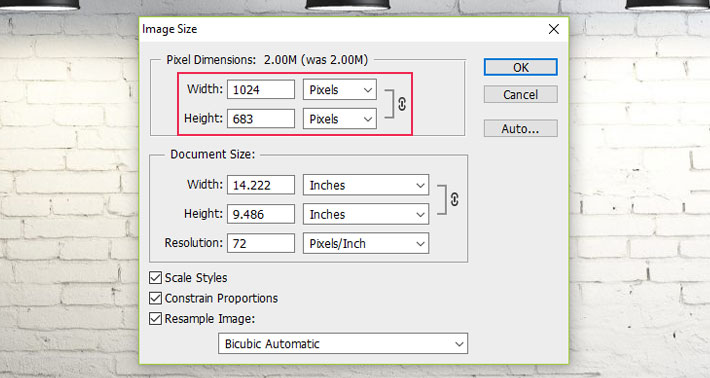
Task: Click the Image Size title text
Action: 169,29
